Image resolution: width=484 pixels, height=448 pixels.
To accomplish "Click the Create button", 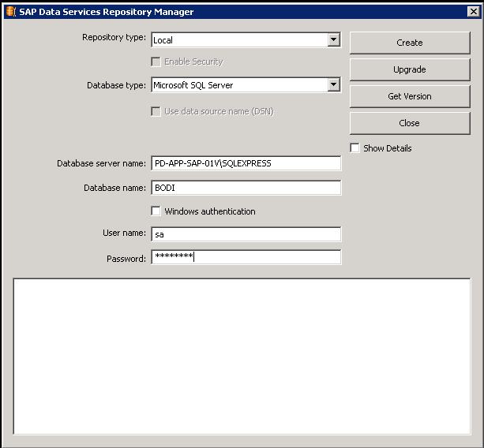I will 410,43.
